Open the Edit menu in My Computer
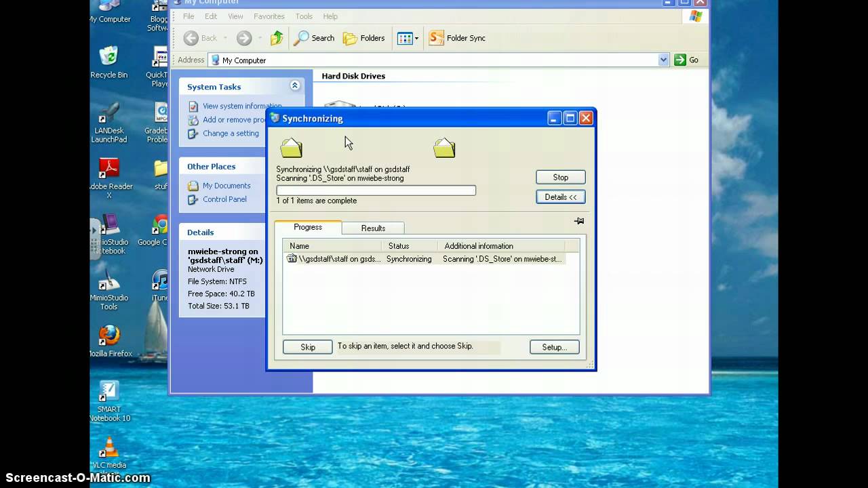Viewport: 868px width, 488px height. [x=211, y=16]
